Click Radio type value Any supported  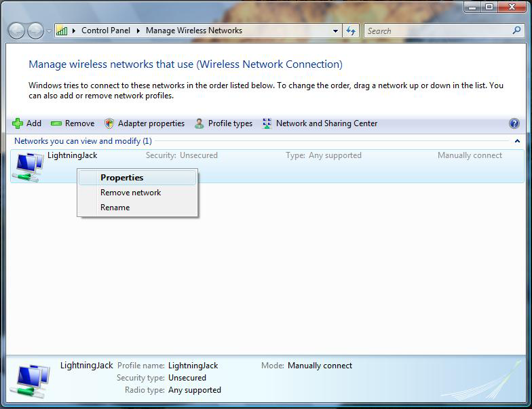pos(194,390)
